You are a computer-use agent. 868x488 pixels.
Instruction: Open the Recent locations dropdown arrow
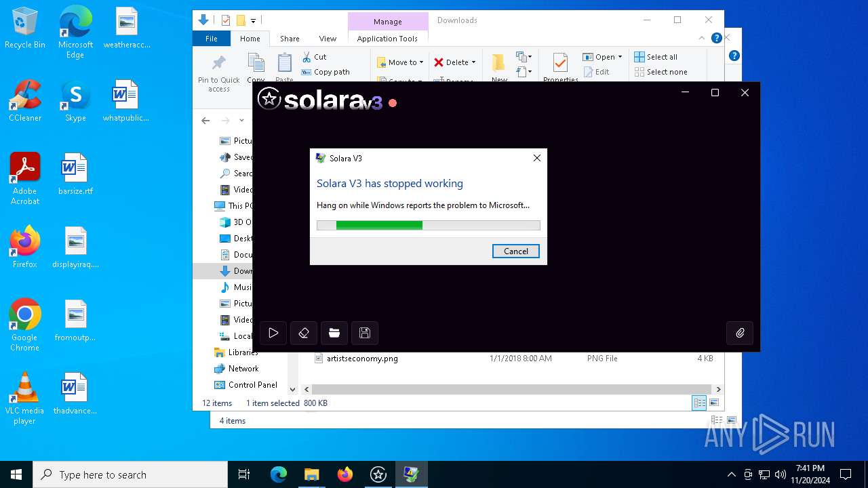click(x=241, y=121)
